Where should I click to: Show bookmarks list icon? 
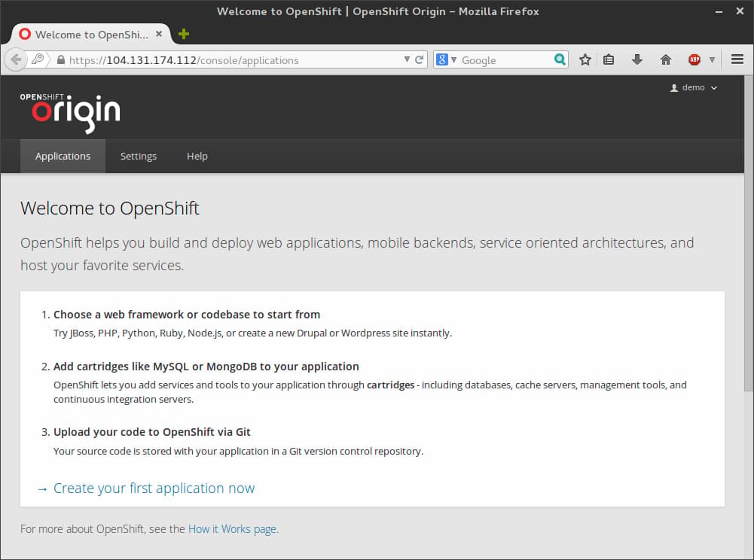[609, 59]
